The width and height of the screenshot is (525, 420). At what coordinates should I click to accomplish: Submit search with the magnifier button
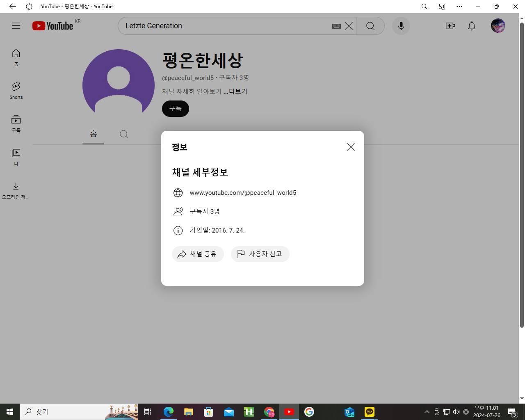[x=370, y=26]
